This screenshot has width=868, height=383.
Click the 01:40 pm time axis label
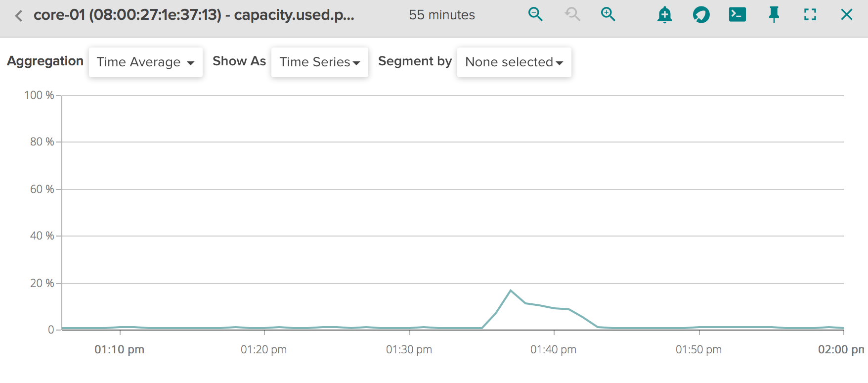pos(553,350)
